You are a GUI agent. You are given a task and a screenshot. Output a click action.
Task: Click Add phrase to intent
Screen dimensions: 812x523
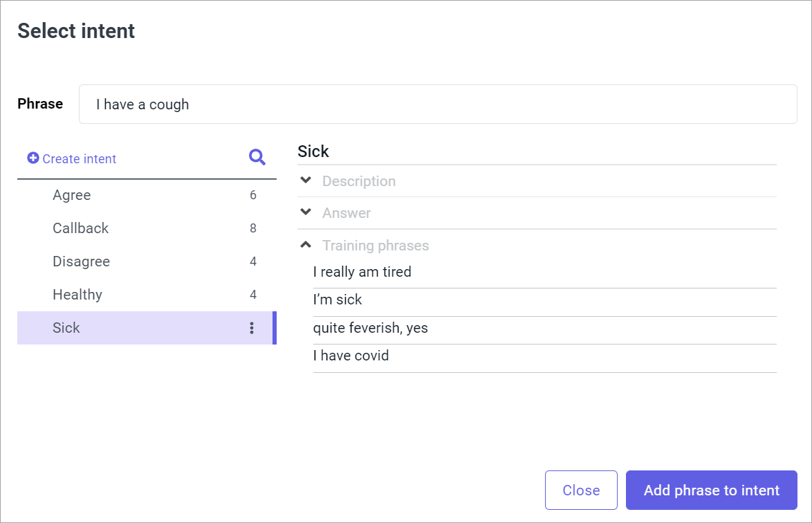click(711, 490)
